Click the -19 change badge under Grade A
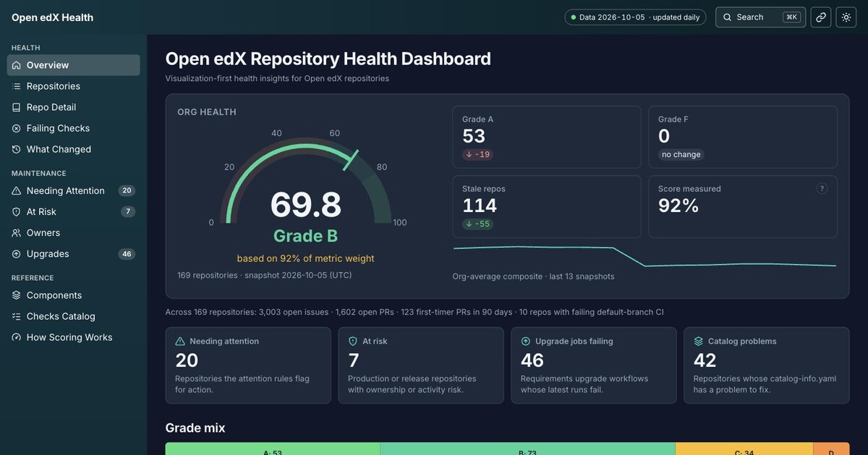 pos(477,154)
